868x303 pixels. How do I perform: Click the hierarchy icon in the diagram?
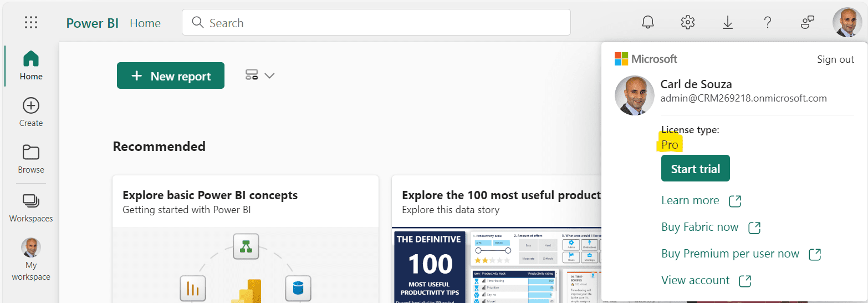coord(246,246)
